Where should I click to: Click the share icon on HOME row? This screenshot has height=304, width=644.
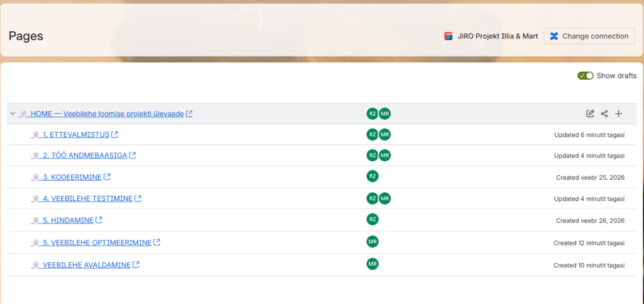click(x=604, y=114)
